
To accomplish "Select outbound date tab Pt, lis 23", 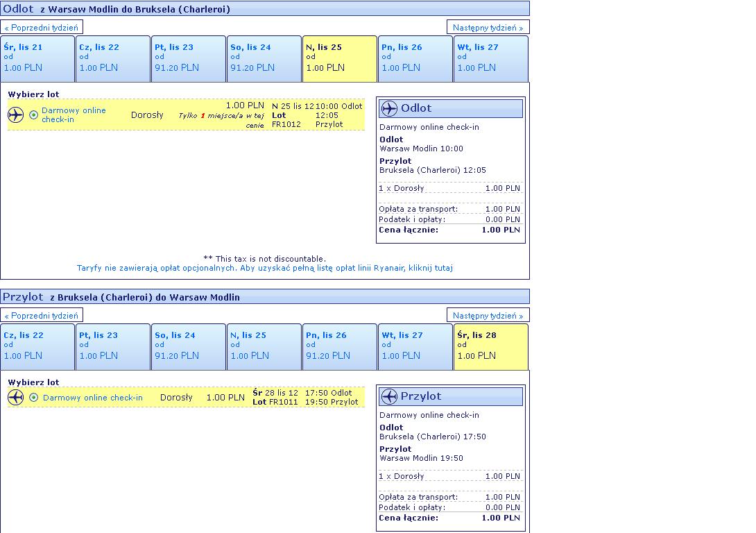I will pyautogui.click(x=189, y=59).
